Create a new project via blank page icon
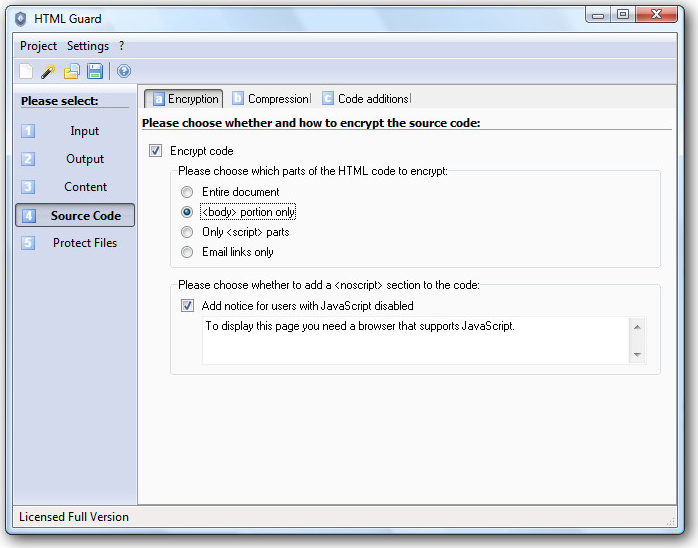The image size is (698, 548). pyautogui.click(x=26, y=71)
